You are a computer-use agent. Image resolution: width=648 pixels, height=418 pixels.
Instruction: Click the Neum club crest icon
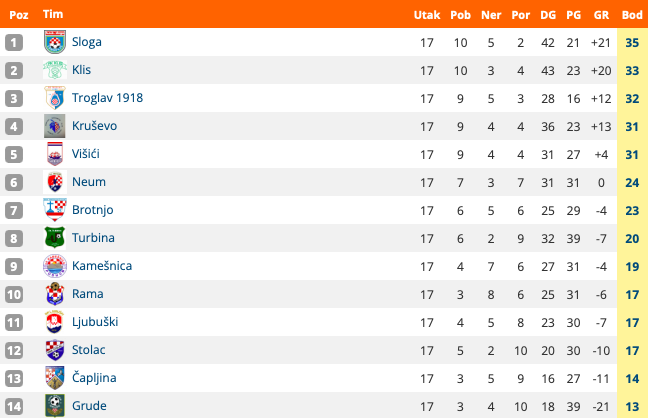pyautogui.click(x=55, y=182)
